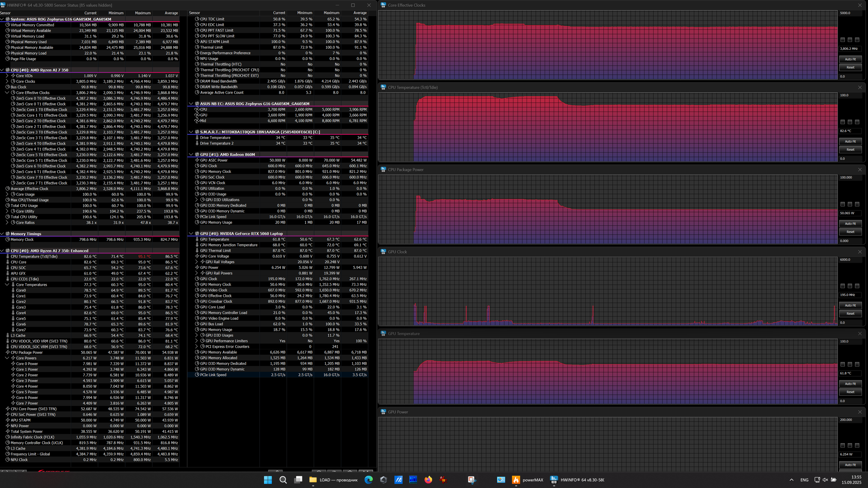
Task: Click the CPU fan RPM sensor icon
Action: pyautogui.click(x=197, y=110)
